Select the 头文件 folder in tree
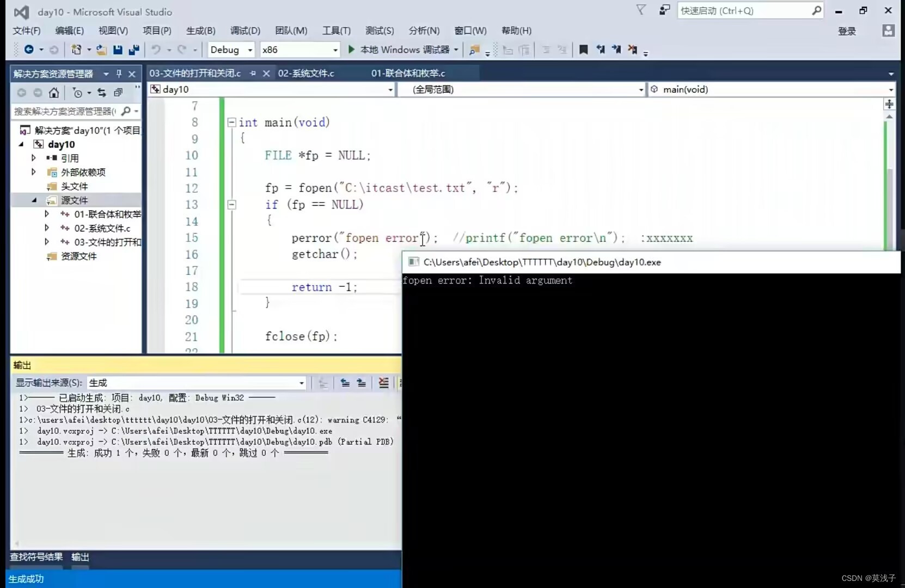 click(74, 186)
